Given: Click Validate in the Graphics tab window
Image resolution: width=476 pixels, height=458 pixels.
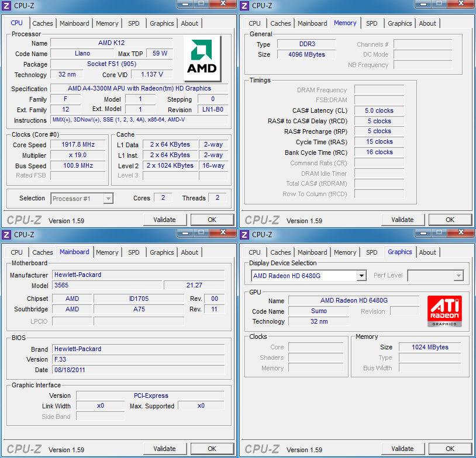Looking at the screenshot, I should [402, 449].
